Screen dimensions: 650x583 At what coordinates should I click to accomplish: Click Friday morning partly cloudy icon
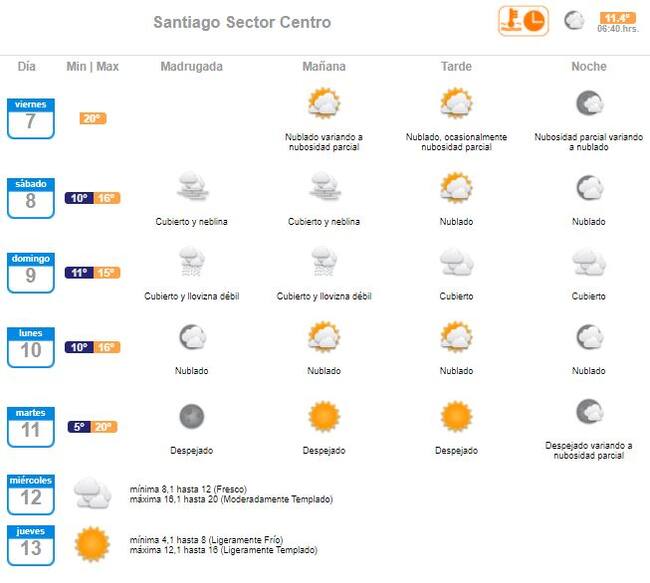(324, 104)
